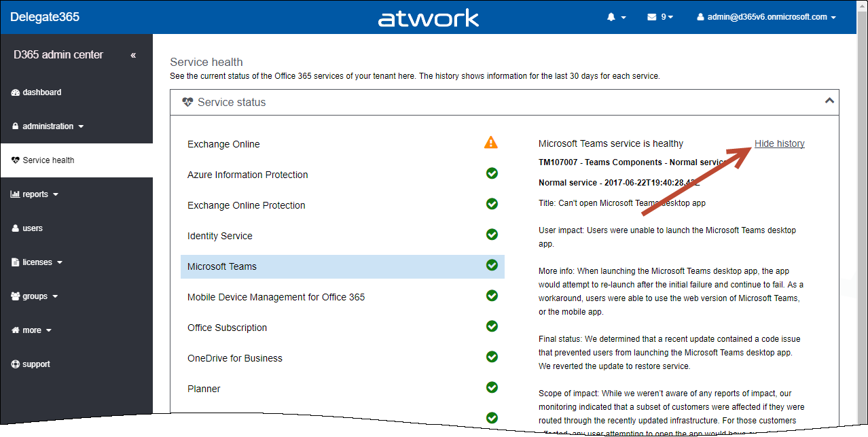Select Planner service row
The height and width of the screenshot is (437, 868).
coord(342,389)
